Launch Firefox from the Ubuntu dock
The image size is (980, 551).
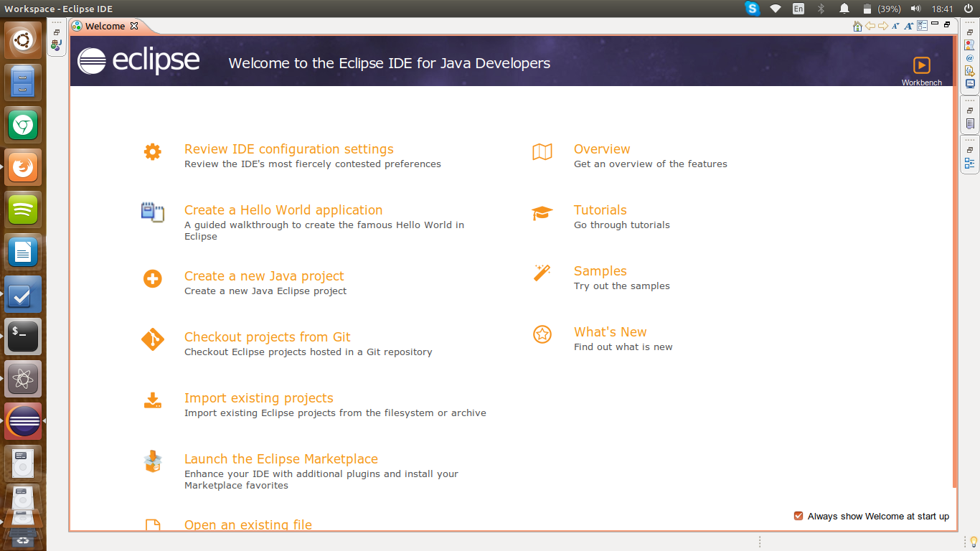[24, 166]
